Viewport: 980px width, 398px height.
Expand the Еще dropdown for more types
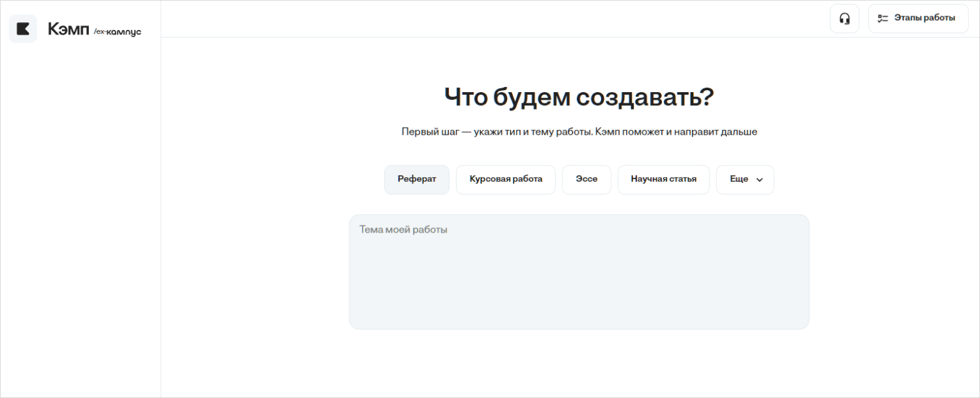pyautogui.click(x=745, y=179)
